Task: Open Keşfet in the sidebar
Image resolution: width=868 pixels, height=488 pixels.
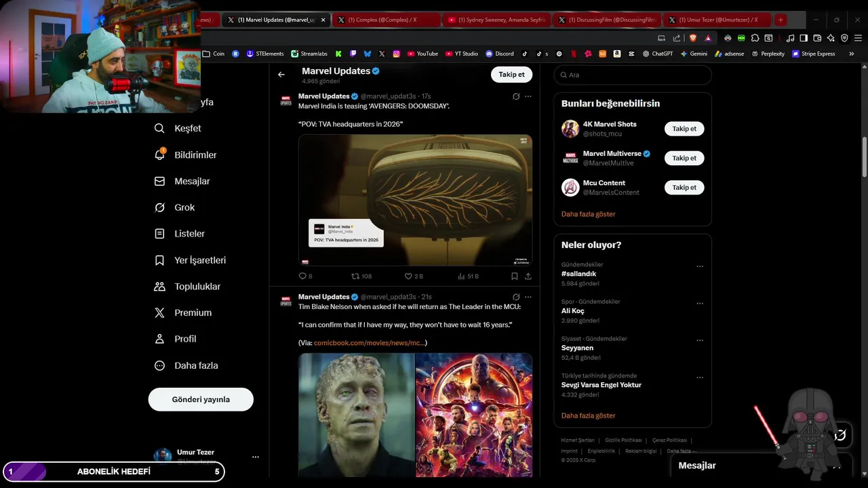Action: pos(178,128)
